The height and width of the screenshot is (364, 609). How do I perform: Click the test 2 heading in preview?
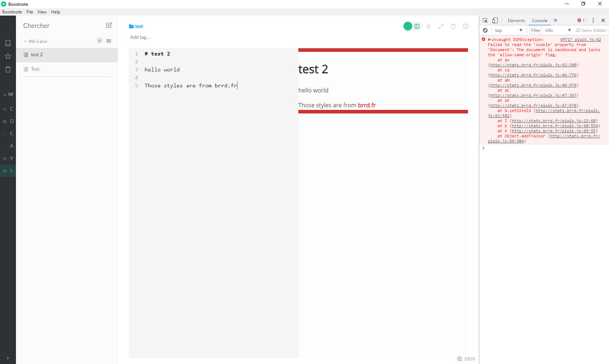pyautogui.click(x=313, y=69)
